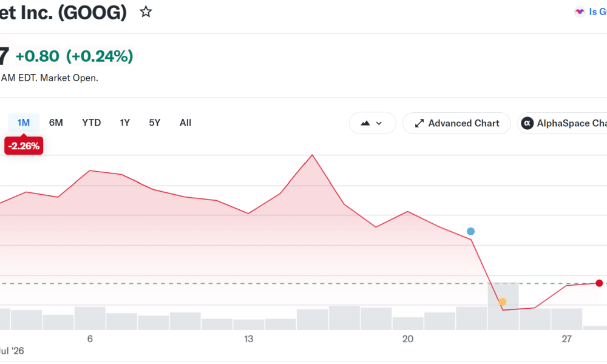The height and width of the screenshot is (364, 607).
Task: Click the (+0.24%) percent change value
Action: point(100,56)
